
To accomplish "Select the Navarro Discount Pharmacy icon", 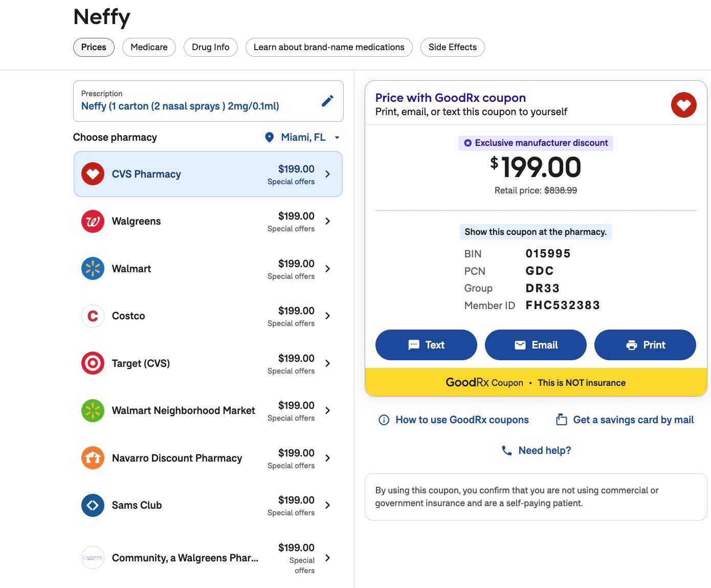I will coord(93,458).
